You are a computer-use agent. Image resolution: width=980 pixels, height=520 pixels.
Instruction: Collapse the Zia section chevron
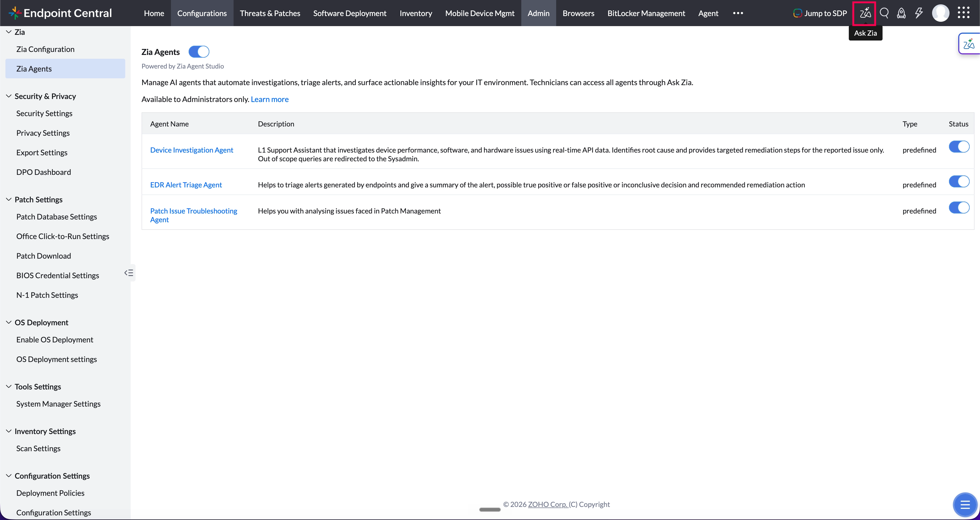pyautogui.click(x=9, y=32)
